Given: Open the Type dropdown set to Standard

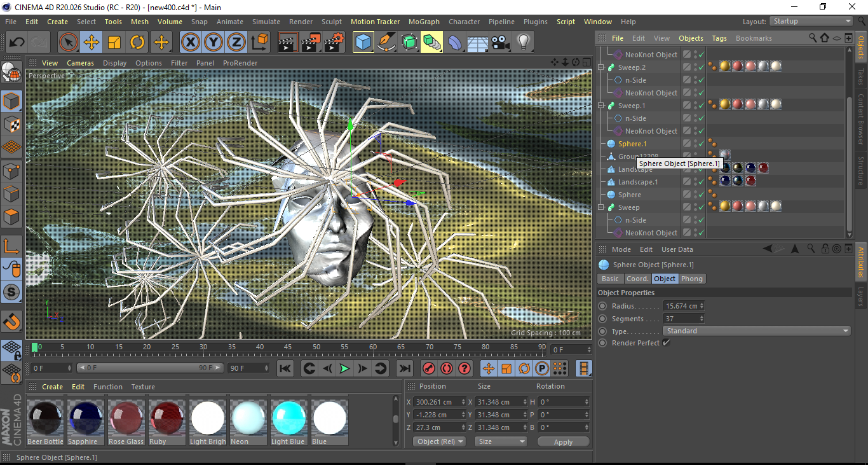Looking at the screenshot, I should [x=757, y=331].
